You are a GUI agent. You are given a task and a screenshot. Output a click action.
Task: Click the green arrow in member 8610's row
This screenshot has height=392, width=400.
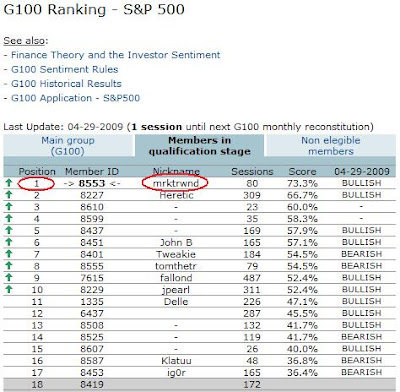click(9, 207)
